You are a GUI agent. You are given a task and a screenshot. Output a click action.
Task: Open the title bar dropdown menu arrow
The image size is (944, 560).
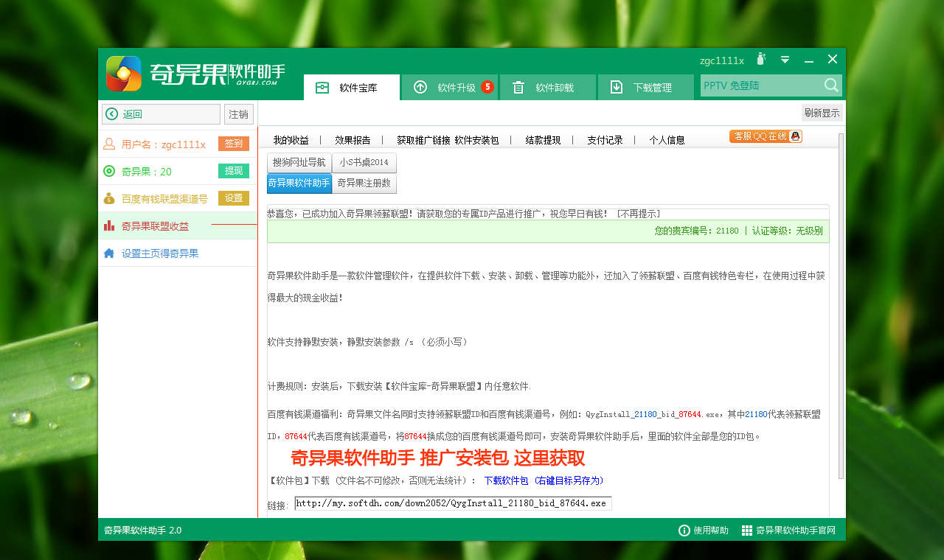(785, 60)
